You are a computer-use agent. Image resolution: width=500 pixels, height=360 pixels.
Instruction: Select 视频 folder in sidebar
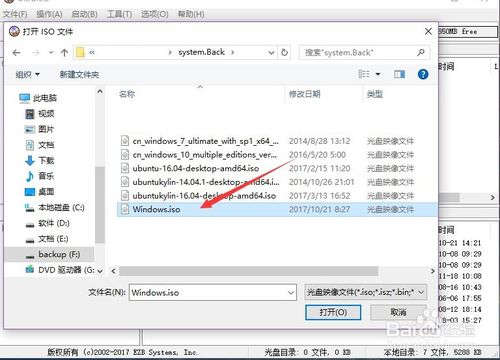click(40, 114)
